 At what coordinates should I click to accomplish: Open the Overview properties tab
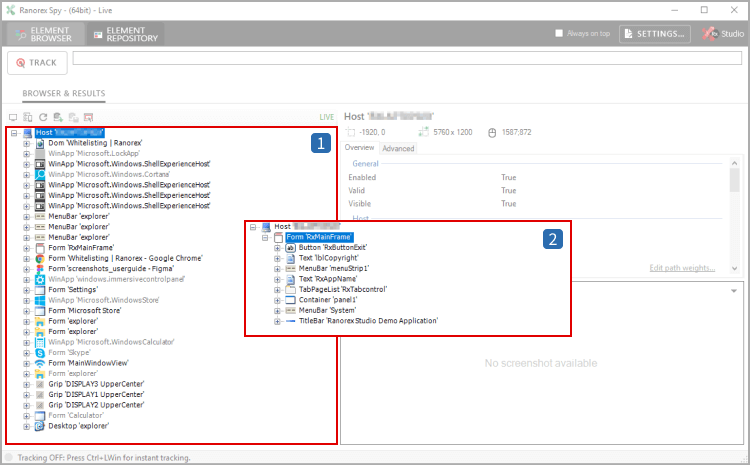pyautogui.click(x=360, y=148)
